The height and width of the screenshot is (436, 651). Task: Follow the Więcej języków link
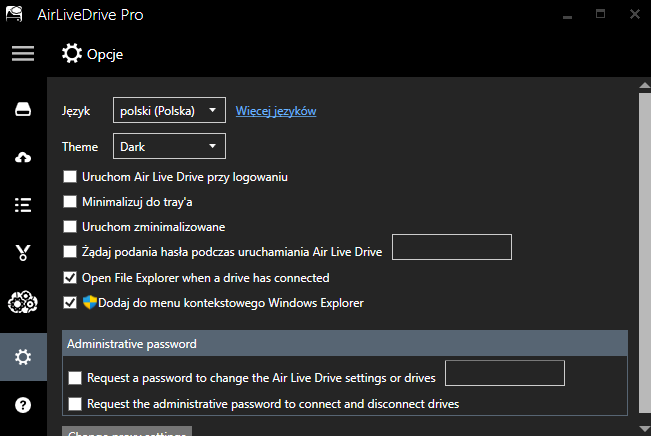(276, 111)
